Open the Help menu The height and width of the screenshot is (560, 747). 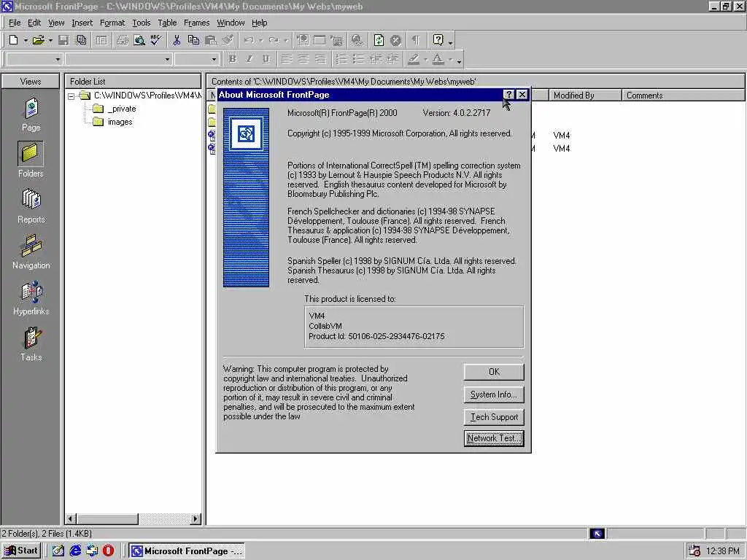[259, 23]
